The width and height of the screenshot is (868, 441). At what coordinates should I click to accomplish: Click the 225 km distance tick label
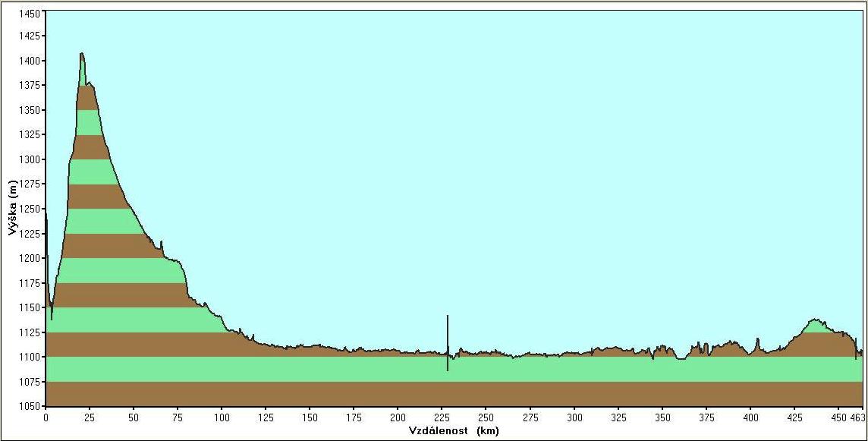pos(442,417)
